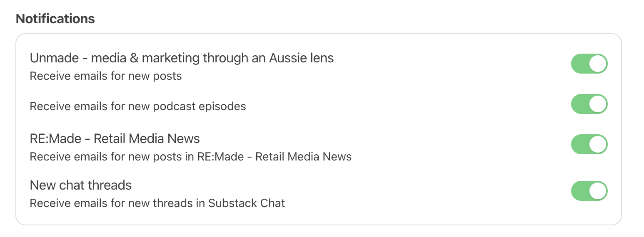
Task: Click the white knob on podcast episodes switch
Action: pyautogui.click(x=598, y=104)
